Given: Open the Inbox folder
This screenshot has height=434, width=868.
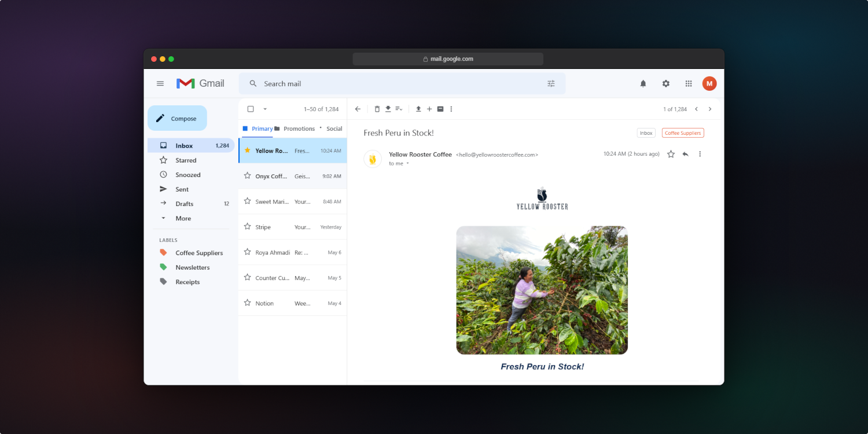Looking at the screenshot, I should (191, 146).
